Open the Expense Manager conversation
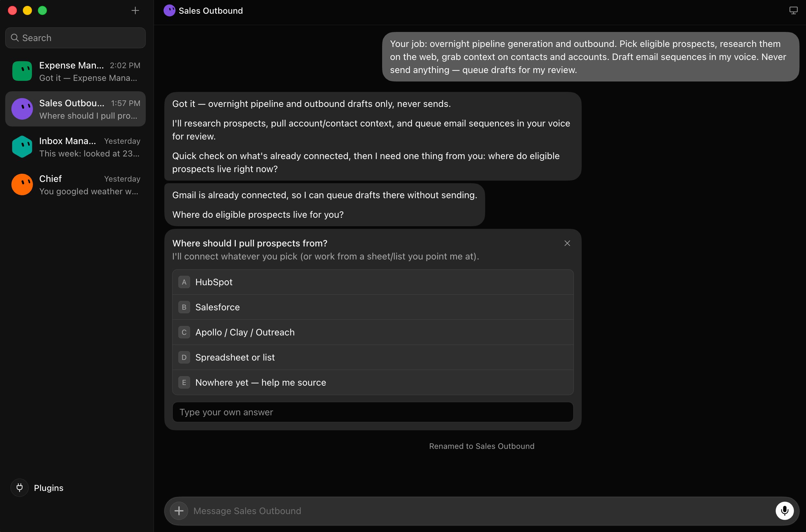 point(75,71)
